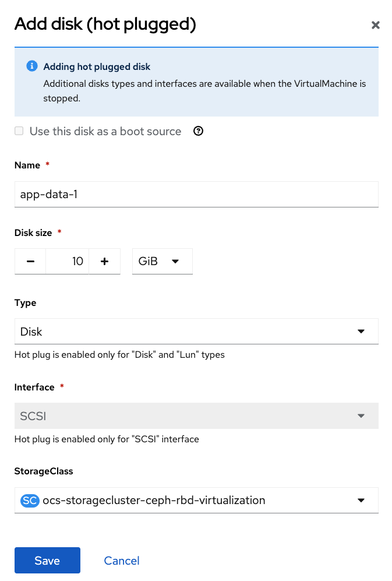Click the 'Add disk (hot plugged)' dialog title

pos(105,24)
